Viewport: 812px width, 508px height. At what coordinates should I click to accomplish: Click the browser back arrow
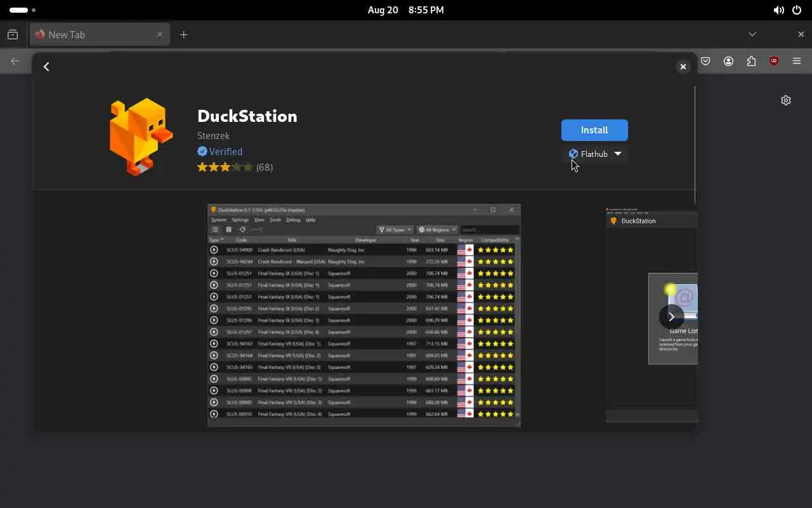pyautogui.click(x=15, y=61)
